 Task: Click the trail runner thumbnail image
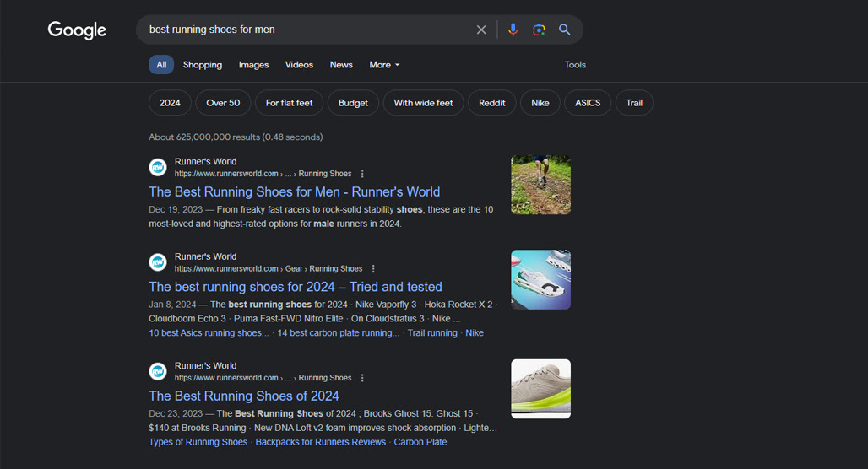tap(541, 185)
